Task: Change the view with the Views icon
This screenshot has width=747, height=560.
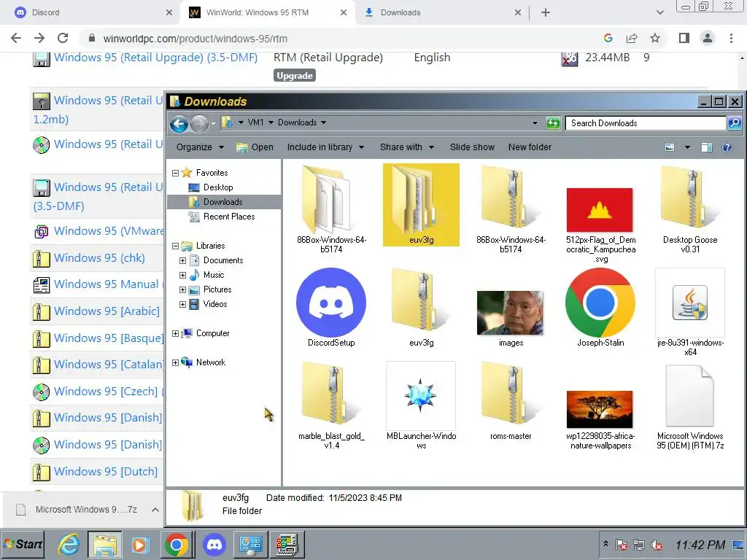Action: pos(670,147)
